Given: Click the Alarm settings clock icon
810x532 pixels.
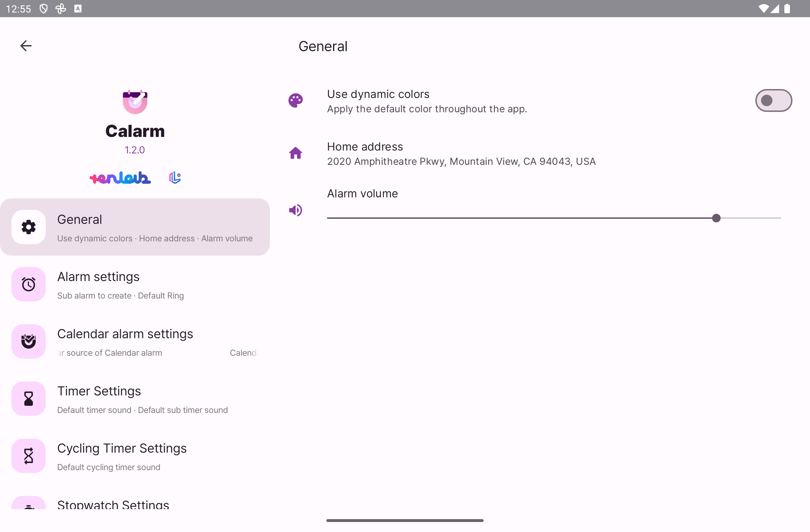Looking at the screenshot, I should (x=29, y=284).
